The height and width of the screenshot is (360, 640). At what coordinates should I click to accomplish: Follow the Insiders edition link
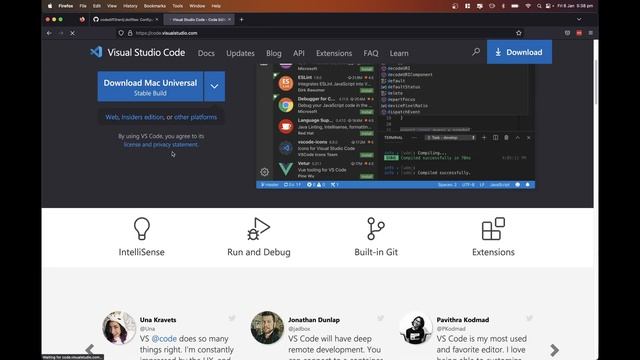tap(142, 117)
